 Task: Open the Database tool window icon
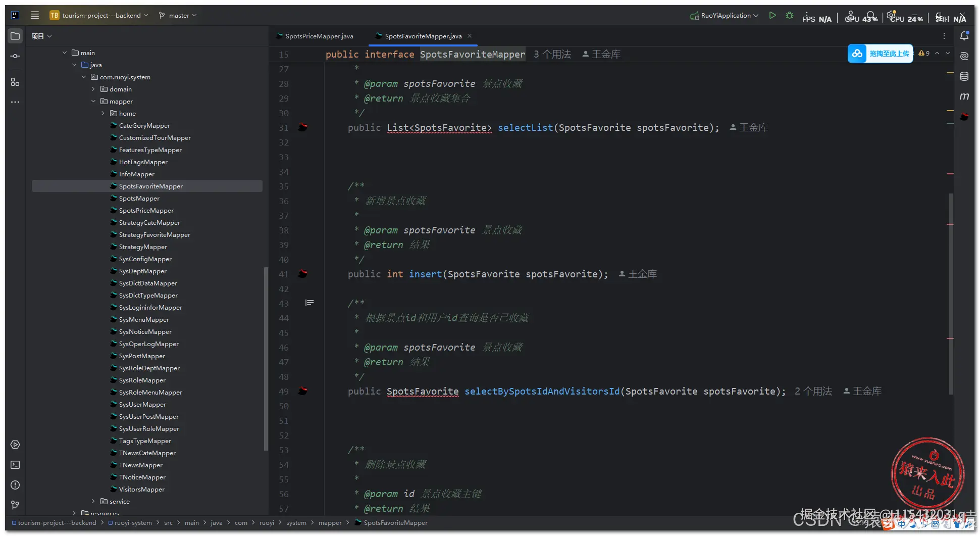pos(964,76)
